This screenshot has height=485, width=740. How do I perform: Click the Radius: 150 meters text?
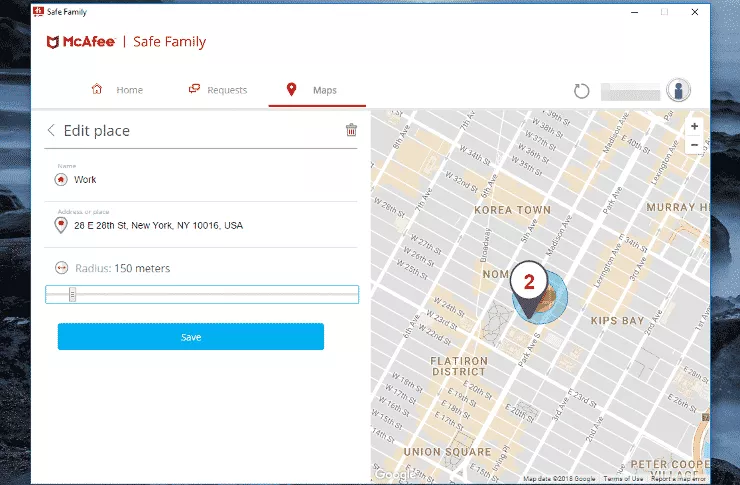[123, 268]
